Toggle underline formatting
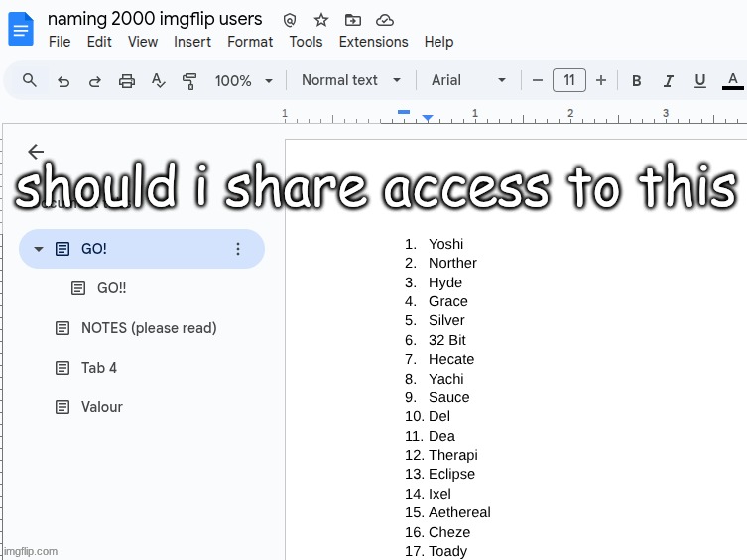 (700, 81)
